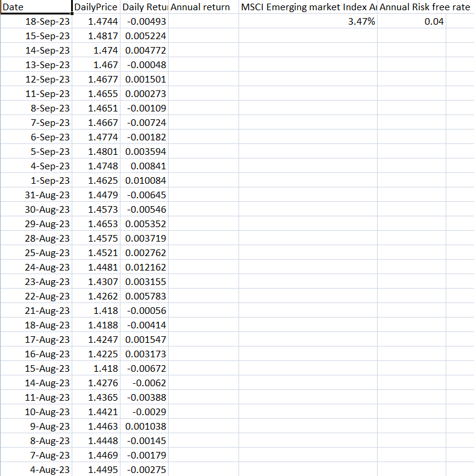Select the price cell 1.4481

(96, 267)
